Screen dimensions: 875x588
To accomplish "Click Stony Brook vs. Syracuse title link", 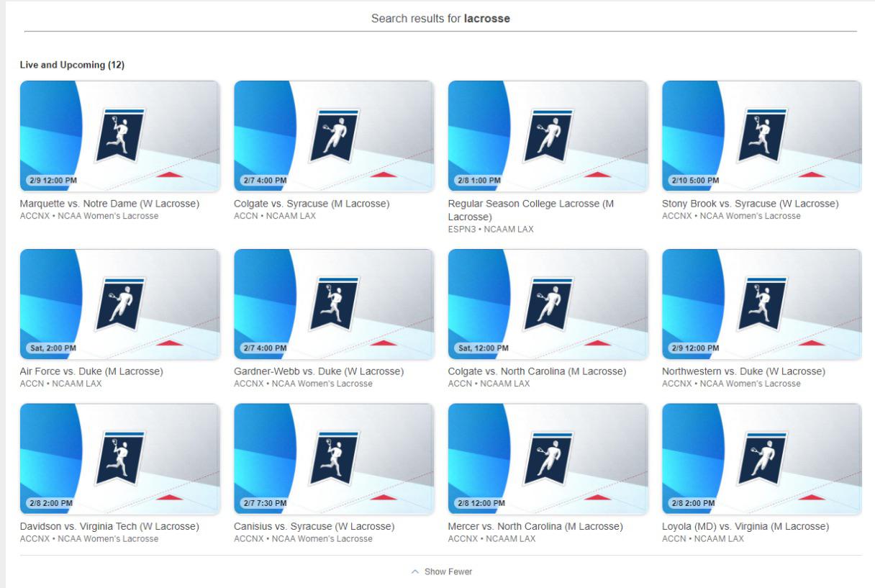I will [750, 204].
